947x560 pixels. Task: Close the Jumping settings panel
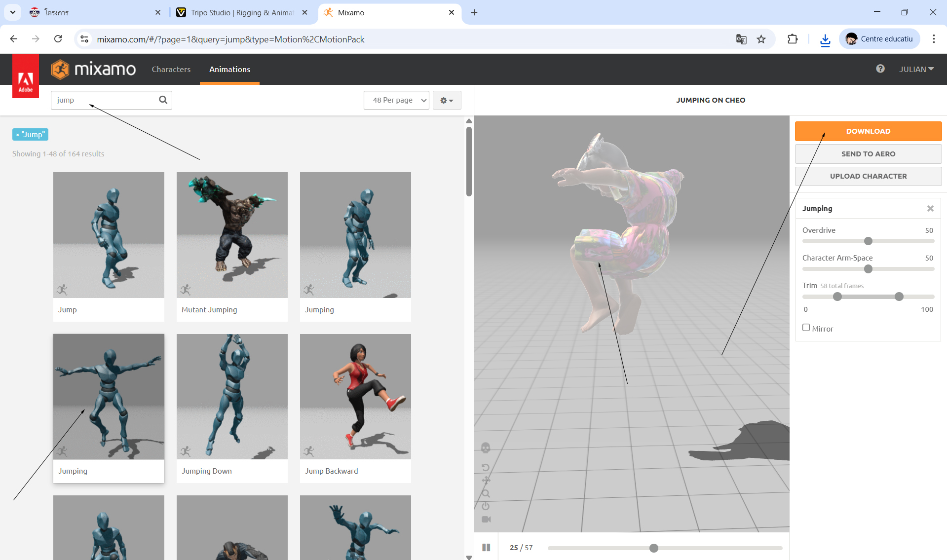[930, 209]
